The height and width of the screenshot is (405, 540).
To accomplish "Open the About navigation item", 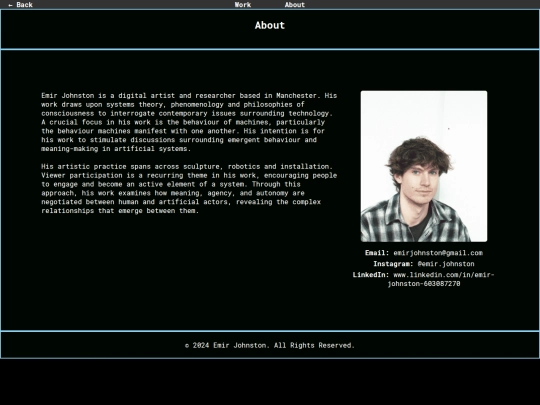I will pyautogui.click(x=295, y=5).
